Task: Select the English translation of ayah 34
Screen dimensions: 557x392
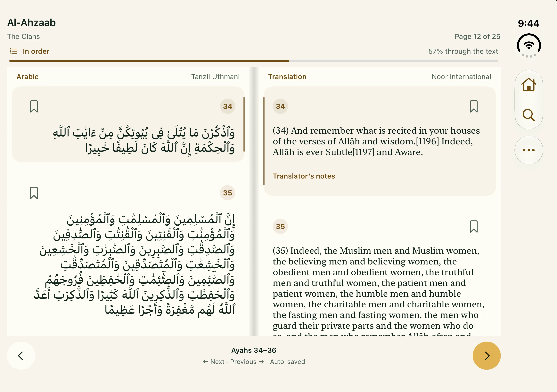Action: pos(376,141)
